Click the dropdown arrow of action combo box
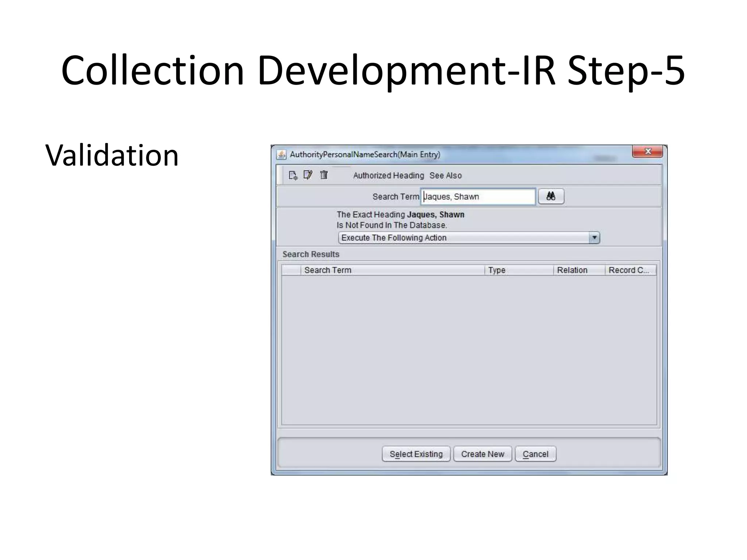 [x=594, y=238]
